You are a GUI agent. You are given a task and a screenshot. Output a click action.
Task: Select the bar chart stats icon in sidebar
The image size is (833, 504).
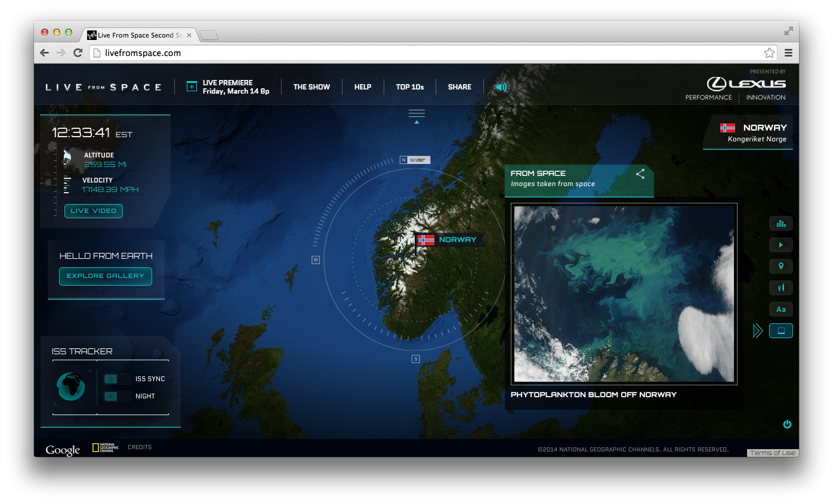780,224
